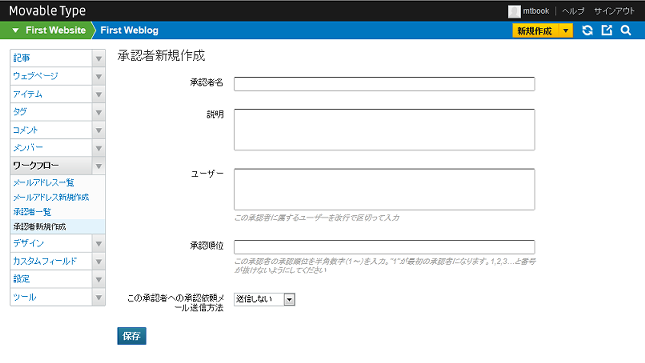Open the 設定 sidebar menu

pos(51,279)
